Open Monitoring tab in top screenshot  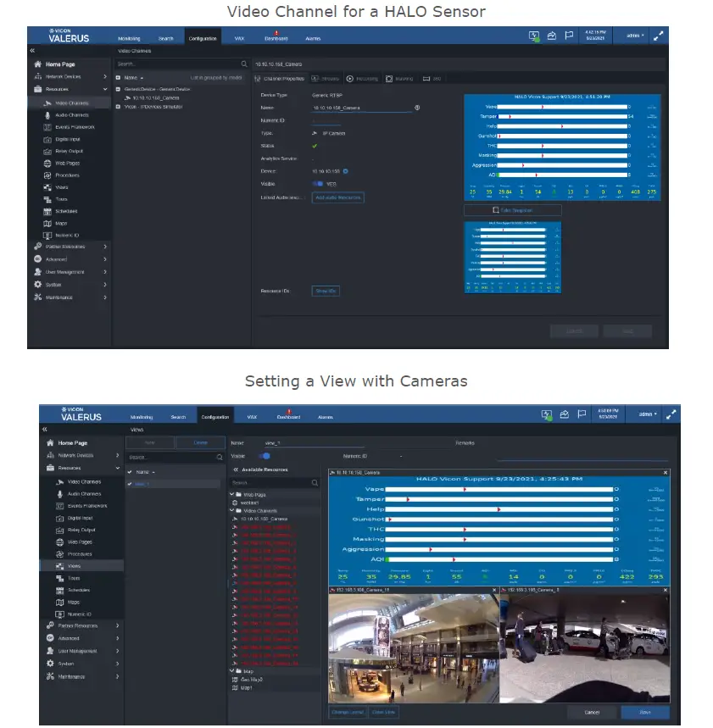129,38
